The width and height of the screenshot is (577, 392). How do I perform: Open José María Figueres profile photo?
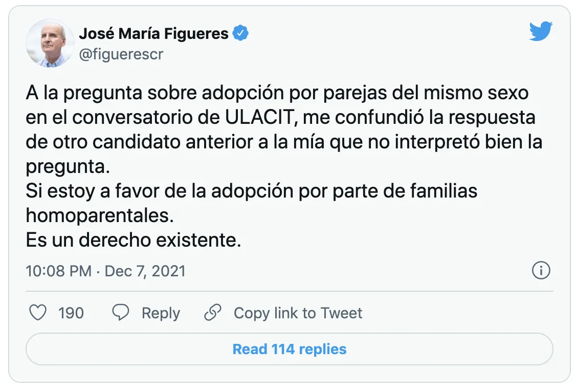[x=50, y=43]
